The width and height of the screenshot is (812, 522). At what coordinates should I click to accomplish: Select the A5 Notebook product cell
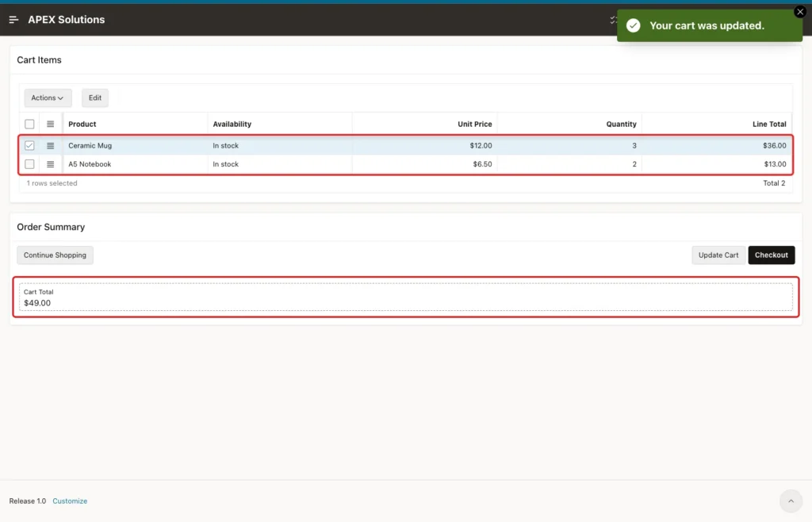point(135,164)
